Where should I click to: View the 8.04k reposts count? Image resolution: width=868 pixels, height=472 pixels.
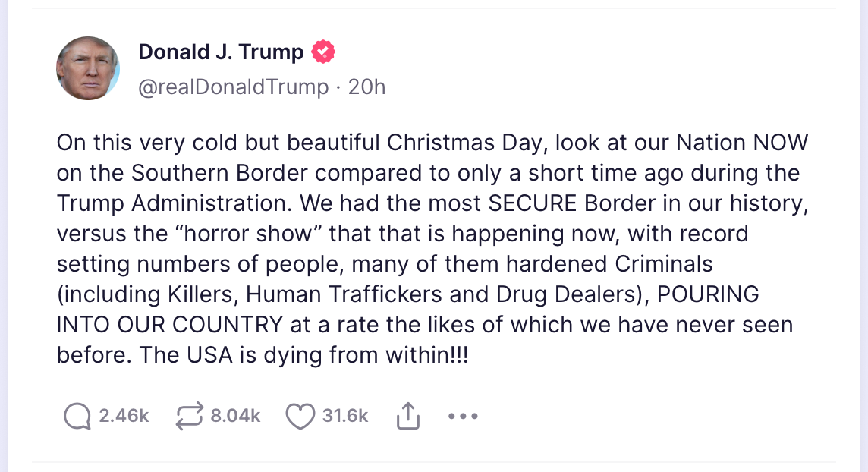point(235,416)
